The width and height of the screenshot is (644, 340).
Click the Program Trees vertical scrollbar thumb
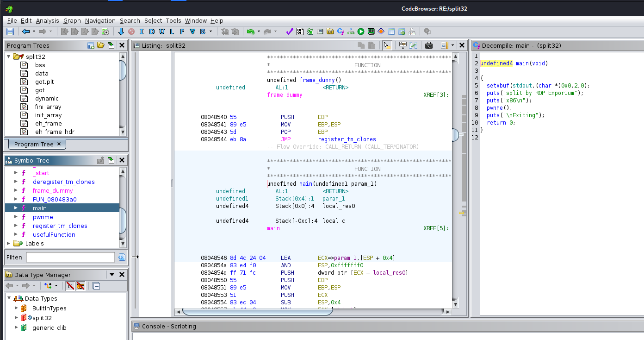click(123, 70)
